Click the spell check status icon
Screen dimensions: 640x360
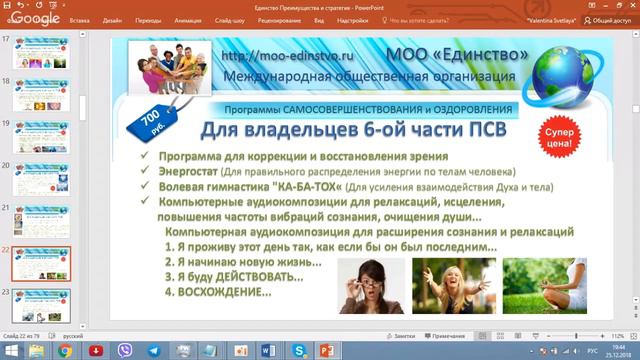[52, 336]
